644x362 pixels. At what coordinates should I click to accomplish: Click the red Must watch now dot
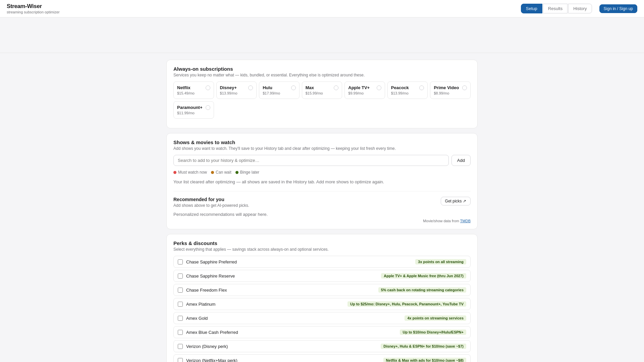175,173
